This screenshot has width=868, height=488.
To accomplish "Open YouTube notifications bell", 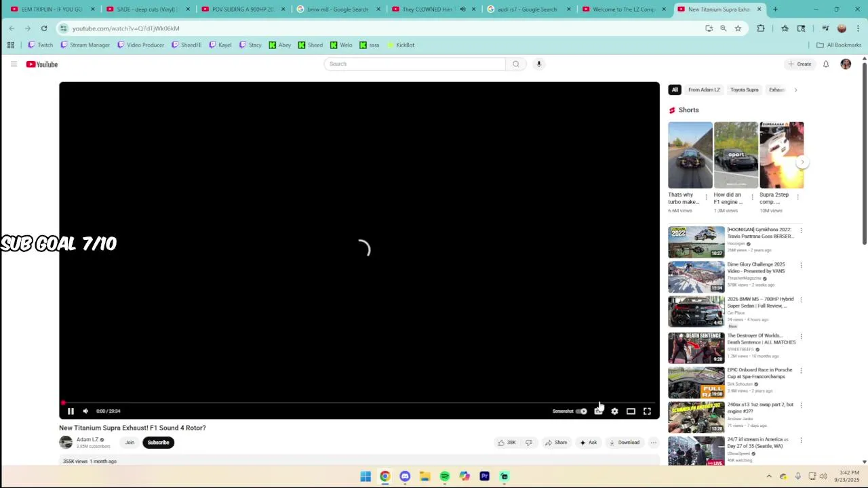I will pyautogui.click(x=826, y=64).
